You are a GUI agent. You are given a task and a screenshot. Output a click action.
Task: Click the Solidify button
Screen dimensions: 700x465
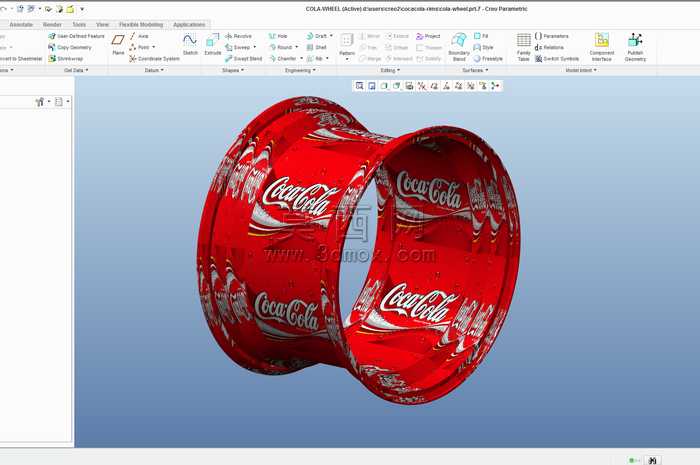429,58
